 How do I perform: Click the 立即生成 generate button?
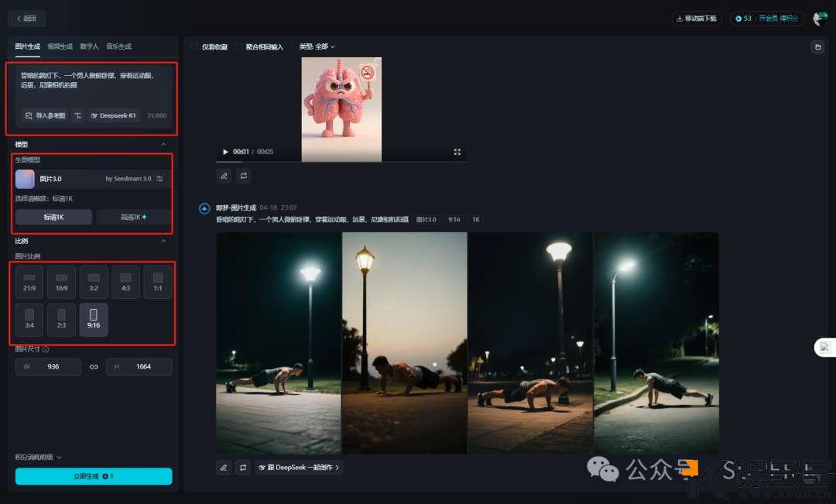(x=94, y=476)
